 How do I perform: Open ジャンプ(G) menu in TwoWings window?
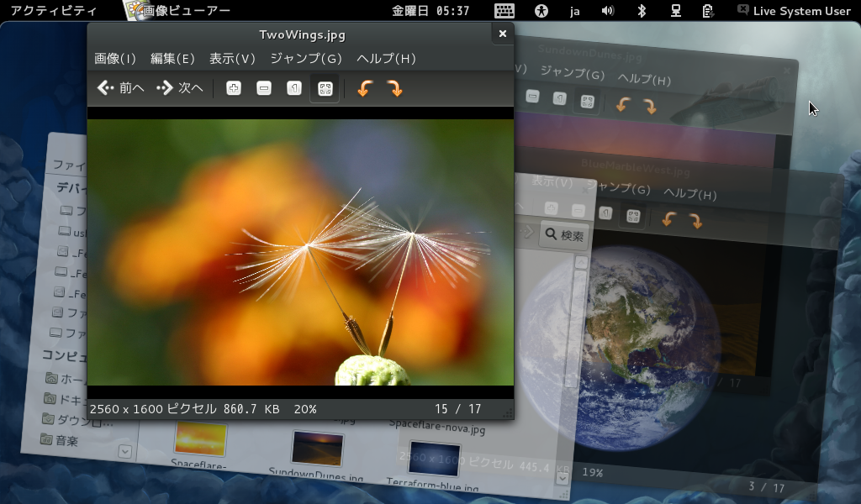click(306, 59)
